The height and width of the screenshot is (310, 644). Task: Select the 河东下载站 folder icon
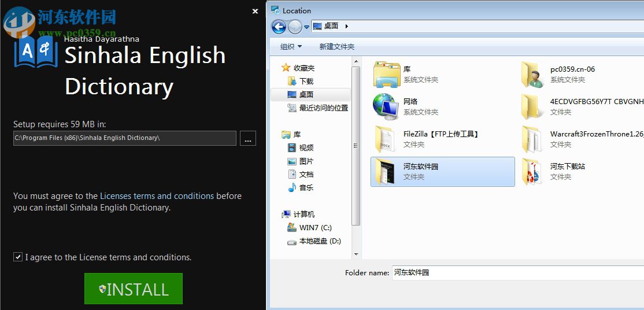532,172
